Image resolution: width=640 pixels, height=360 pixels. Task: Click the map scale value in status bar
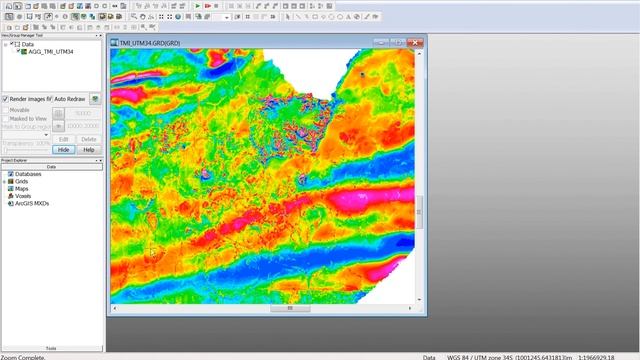tap(596, 357)
